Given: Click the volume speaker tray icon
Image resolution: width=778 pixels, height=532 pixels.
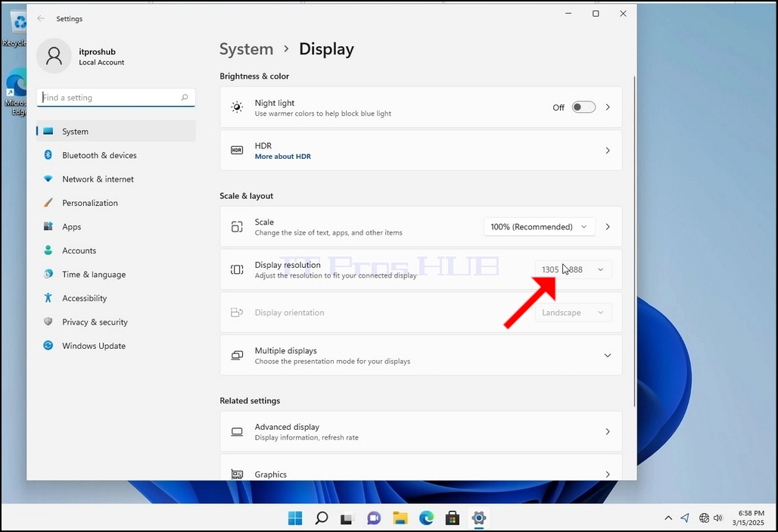Looking at the screenshot, I should (x=718, y=518).
